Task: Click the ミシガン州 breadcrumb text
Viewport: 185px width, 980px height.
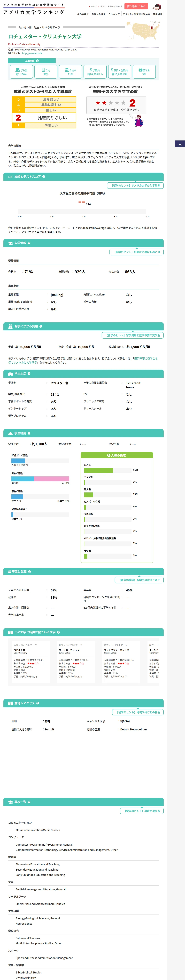Action: tap(25, 27)
